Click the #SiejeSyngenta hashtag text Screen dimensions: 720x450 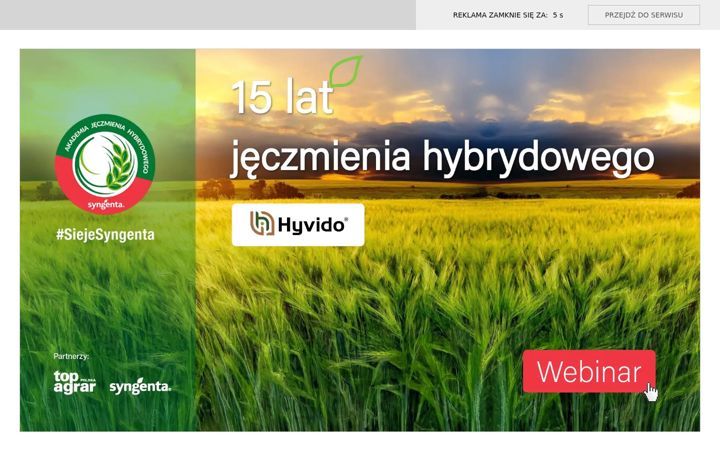click(x=105, y=235)
